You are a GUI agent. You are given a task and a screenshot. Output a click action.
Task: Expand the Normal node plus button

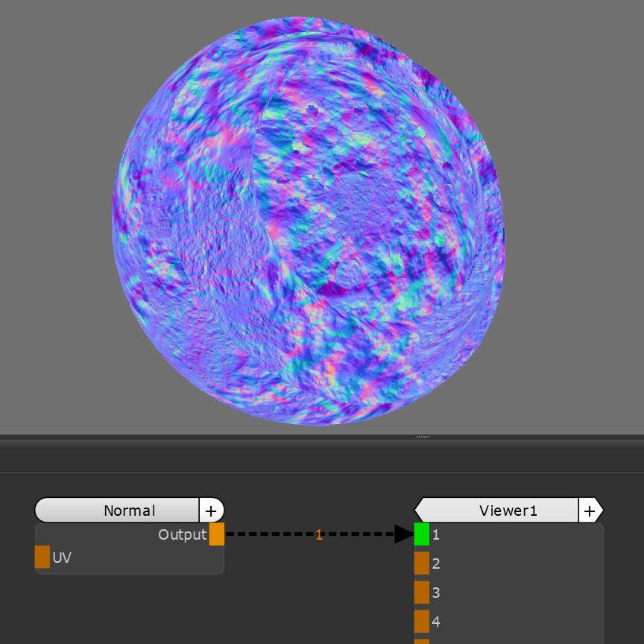(x=211, y=511)
